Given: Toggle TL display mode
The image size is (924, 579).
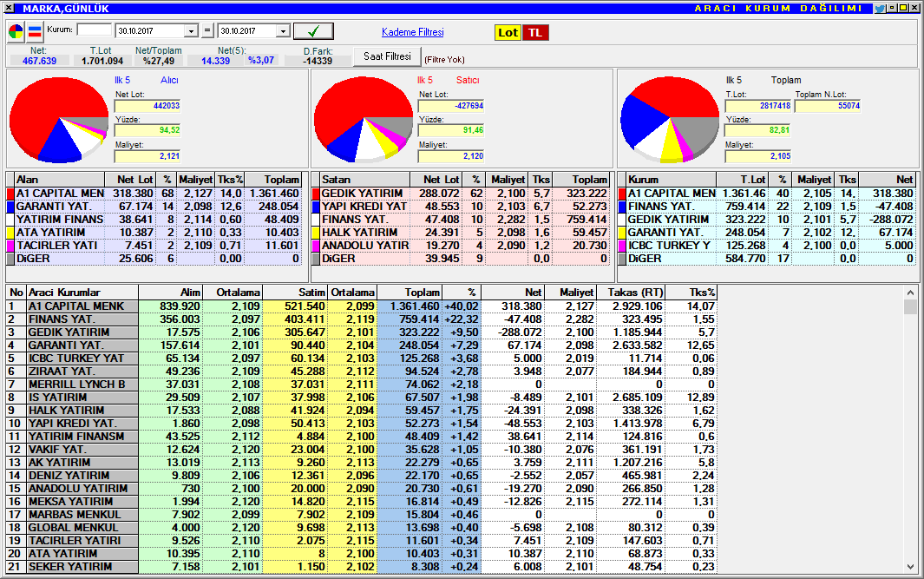Looking at the screenshot, I should tap(535, 32).
